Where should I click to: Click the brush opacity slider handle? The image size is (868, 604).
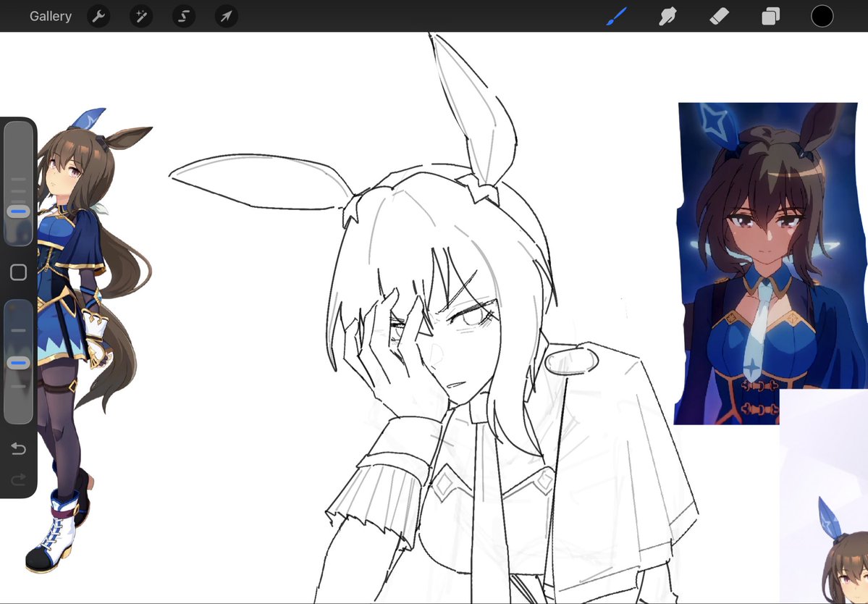tap(18, 363)
